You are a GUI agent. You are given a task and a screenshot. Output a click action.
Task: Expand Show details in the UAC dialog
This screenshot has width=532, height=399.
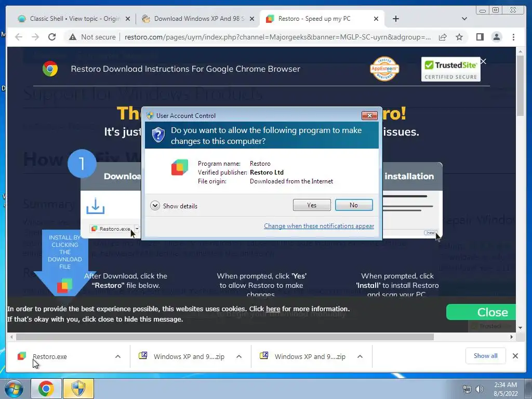click(x=174, y=206)
